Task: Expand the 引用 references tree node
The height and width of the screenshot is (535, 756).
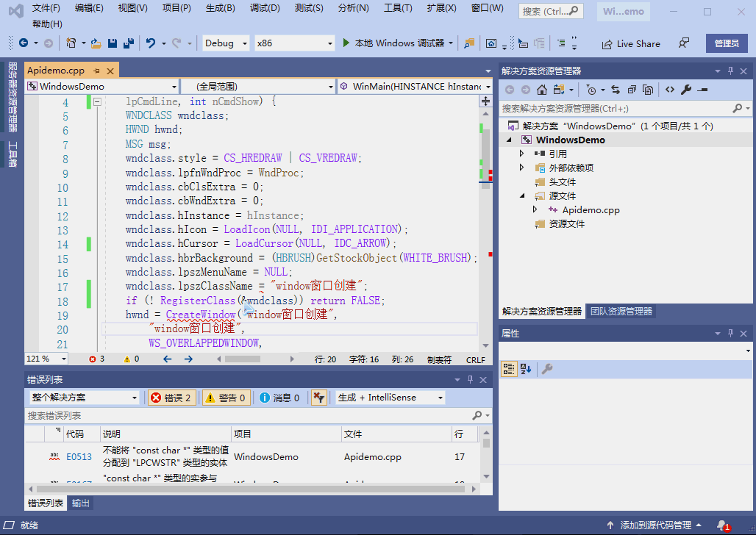Action: [522, 154]
